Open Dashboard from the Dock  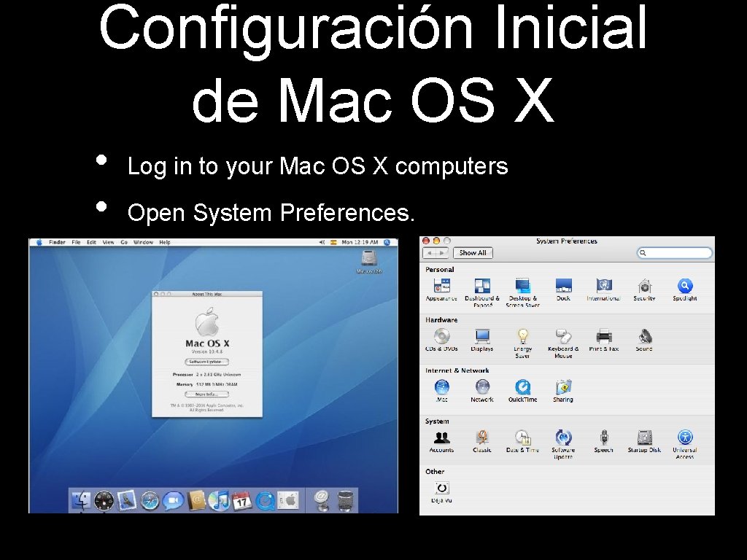pyautogui.click(x=104, y=501)
